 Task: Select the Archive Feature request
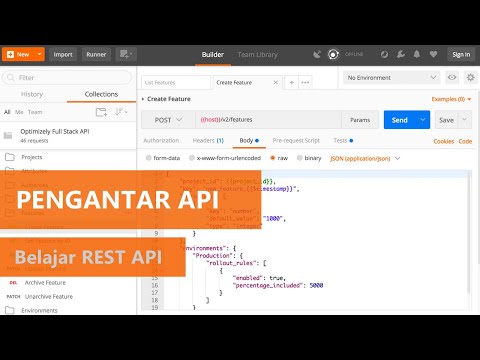tap(45, 283)
